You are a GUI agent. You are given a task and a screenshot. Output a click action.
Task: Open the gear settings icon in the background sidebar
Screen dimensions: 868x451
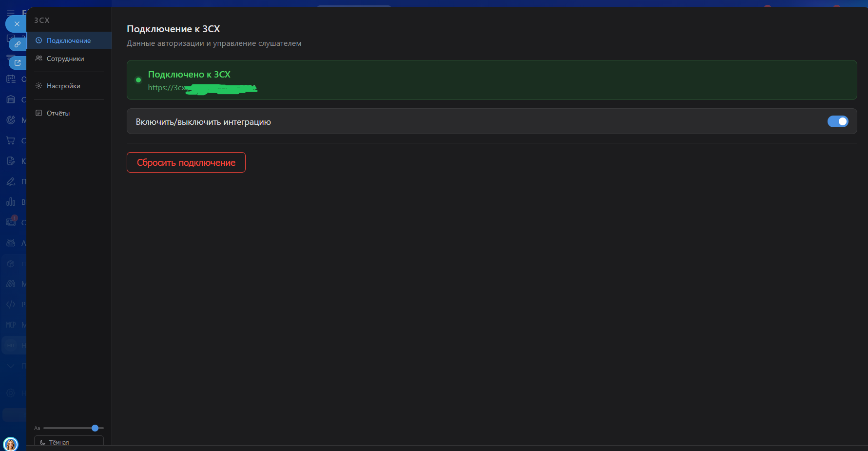(x=11, y=393)
